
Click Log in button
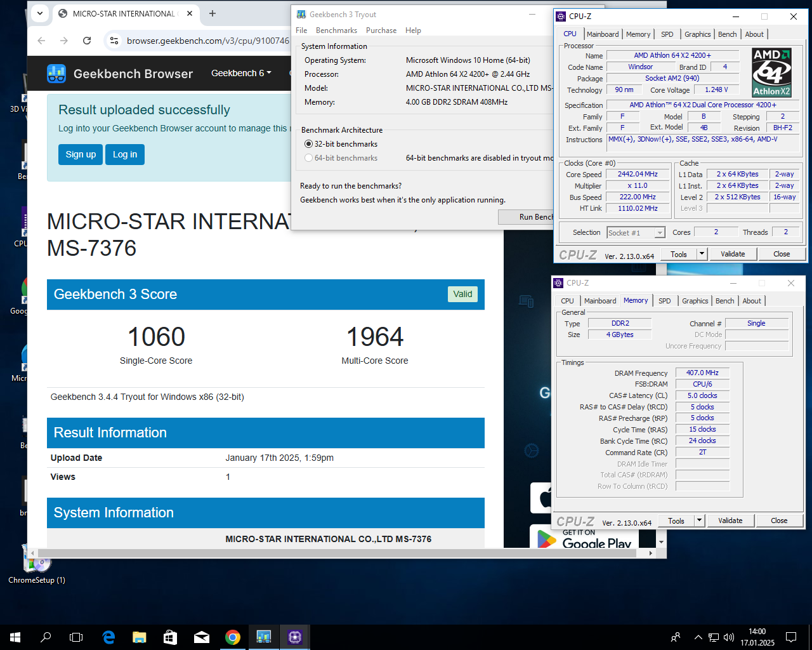click(125, 154)
